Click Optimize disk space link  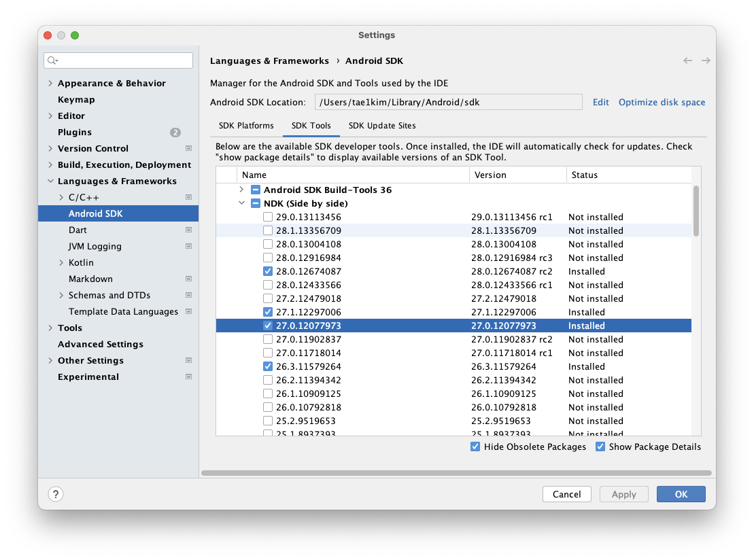(x=662, y=103)
